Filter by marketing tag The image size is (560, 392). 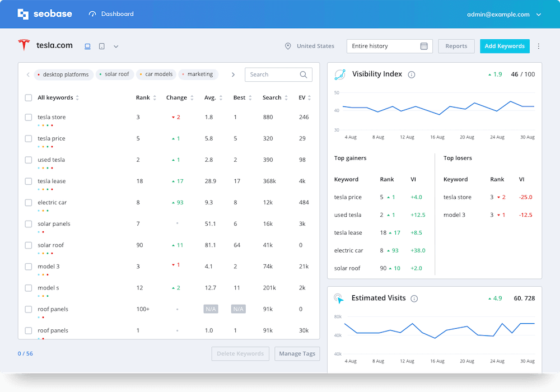coord(198,74)
